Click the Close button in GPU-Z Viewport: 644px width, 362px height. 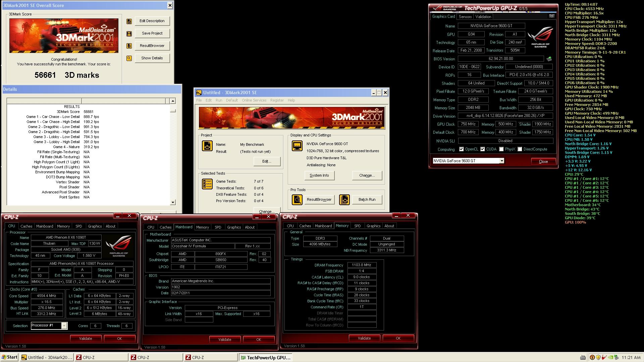click(543, 162)
